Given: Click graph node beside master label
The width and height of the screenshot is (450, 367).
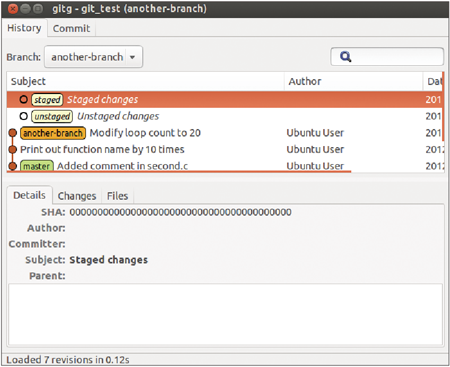Looking at the screenshot, I should tap(13, 166).
